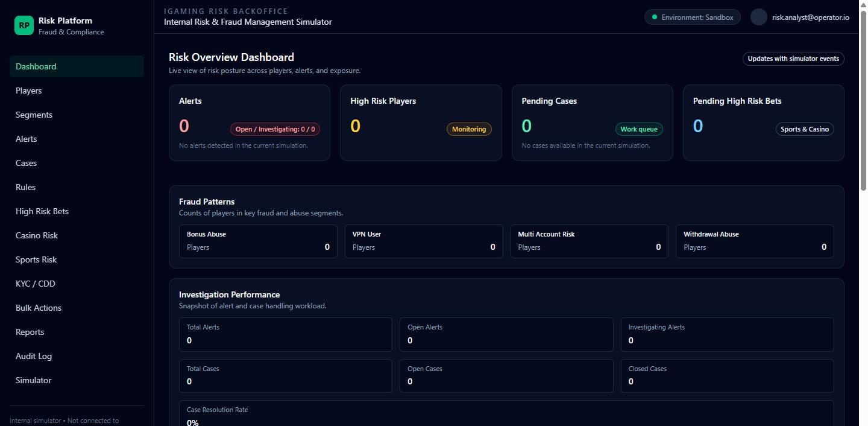
Task: Open Sports Risk section
Action: tap(77, 259)
